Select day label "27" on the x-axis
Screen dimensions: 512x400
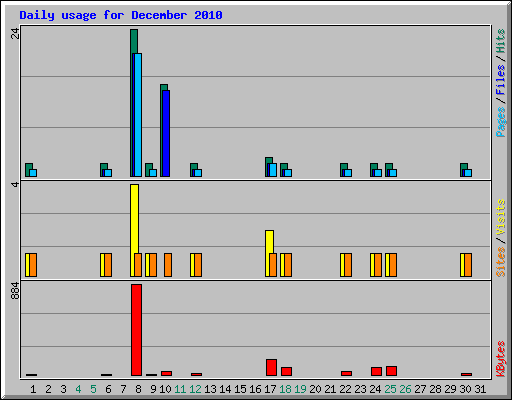[x=420, y=389]
